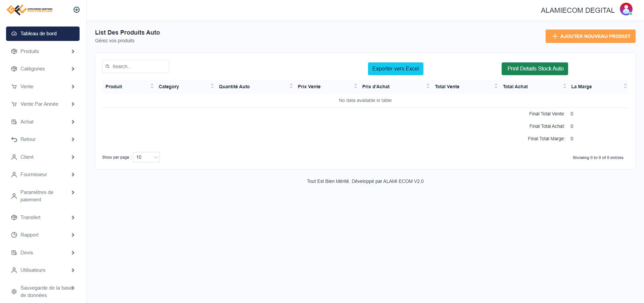This screenshot has height=303, width=644.
Task: Click the Vente shopping cart icon
Action: tap(14, 87)
